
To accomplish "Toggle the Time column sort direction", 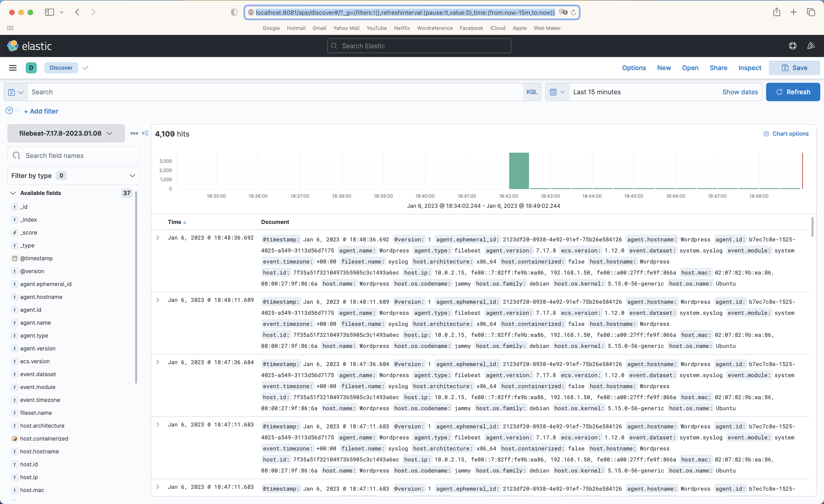I will (x=185, y=222).
